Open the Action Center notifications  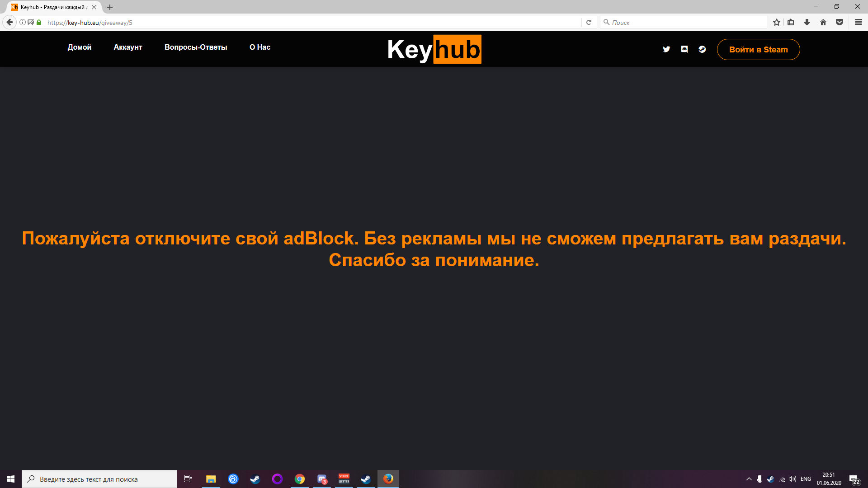point(854,479)
